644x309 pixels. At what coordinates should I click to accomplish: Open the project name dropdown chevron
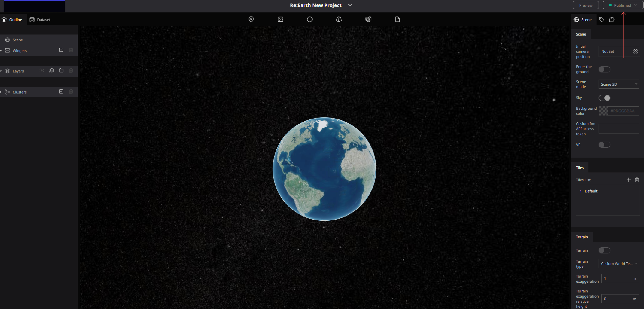[x=350, y=5]
